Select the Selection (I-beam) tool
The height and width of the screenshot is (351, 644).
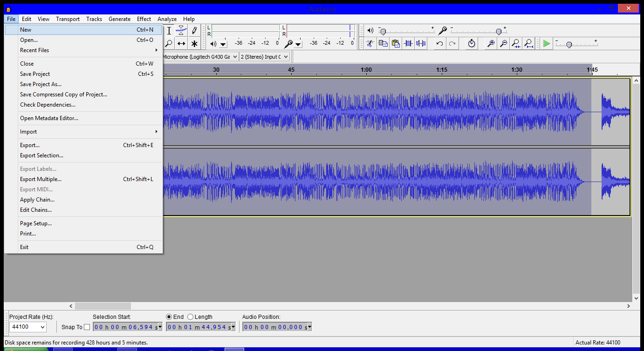(169, 31)
